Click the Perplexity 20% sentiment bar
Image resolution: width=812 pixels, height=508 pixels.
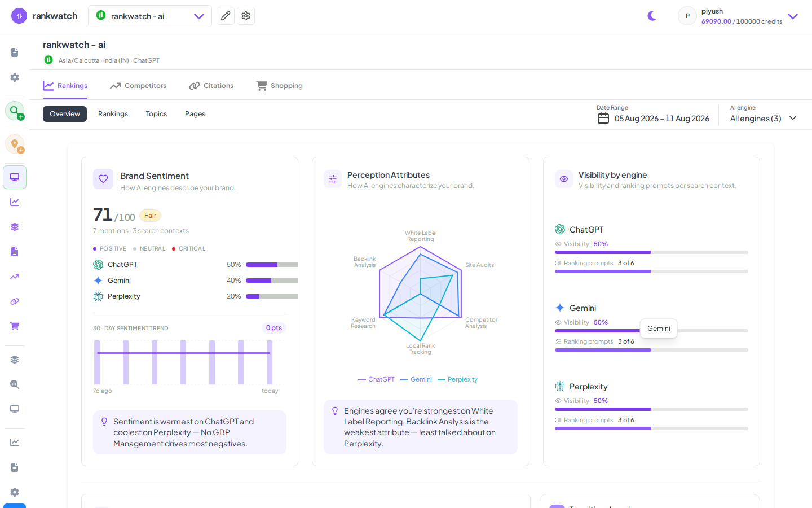pos(272,296)
